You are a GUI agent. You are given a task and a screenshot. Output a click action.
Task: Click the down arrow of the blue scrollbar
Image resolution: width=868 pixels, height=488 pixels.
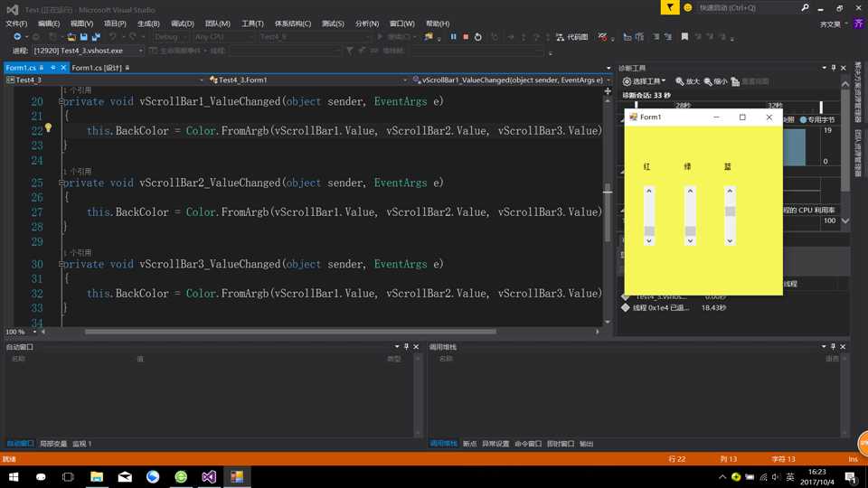point(731,240)
